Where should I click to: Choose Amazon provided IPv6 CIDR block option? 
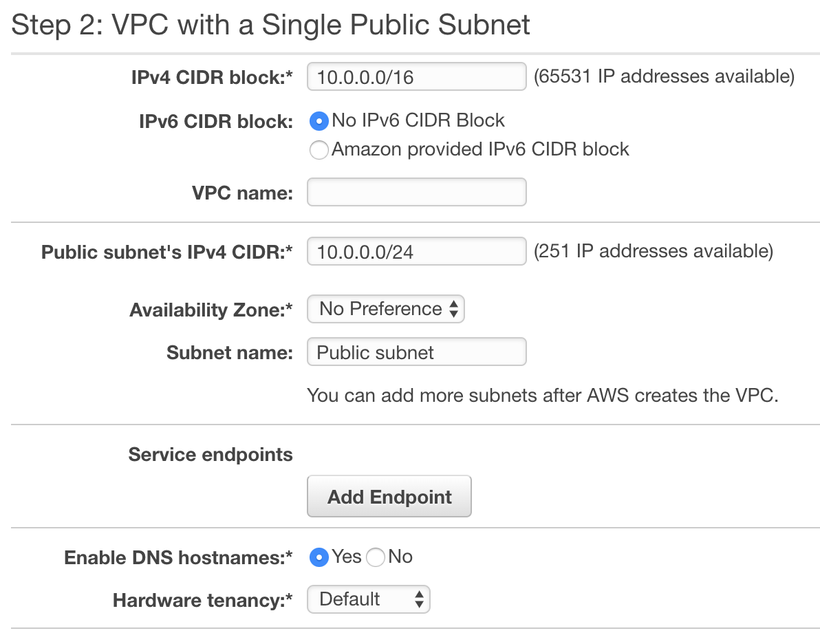point(319,150)
